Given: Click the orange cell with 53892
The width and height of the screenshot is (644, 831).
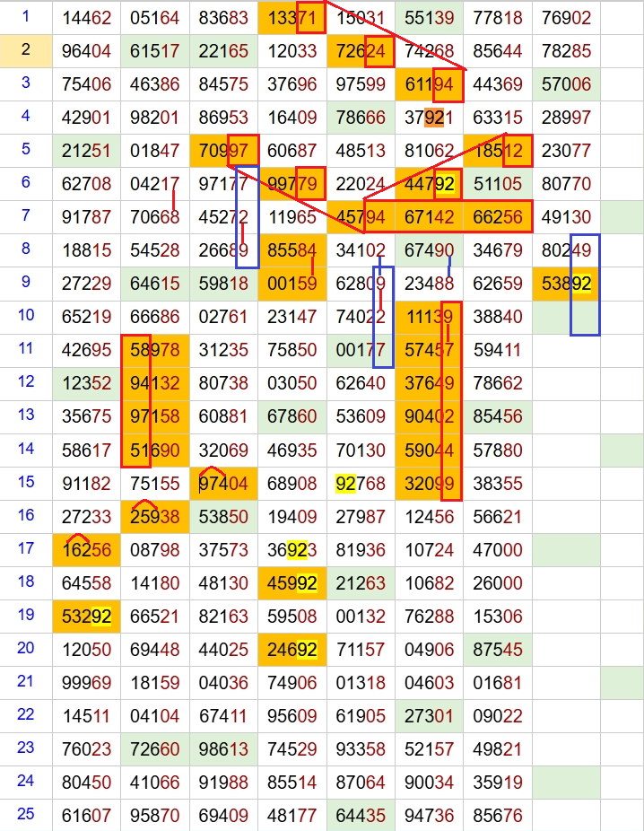Looking at the screenshot, I should coord(566,284).
